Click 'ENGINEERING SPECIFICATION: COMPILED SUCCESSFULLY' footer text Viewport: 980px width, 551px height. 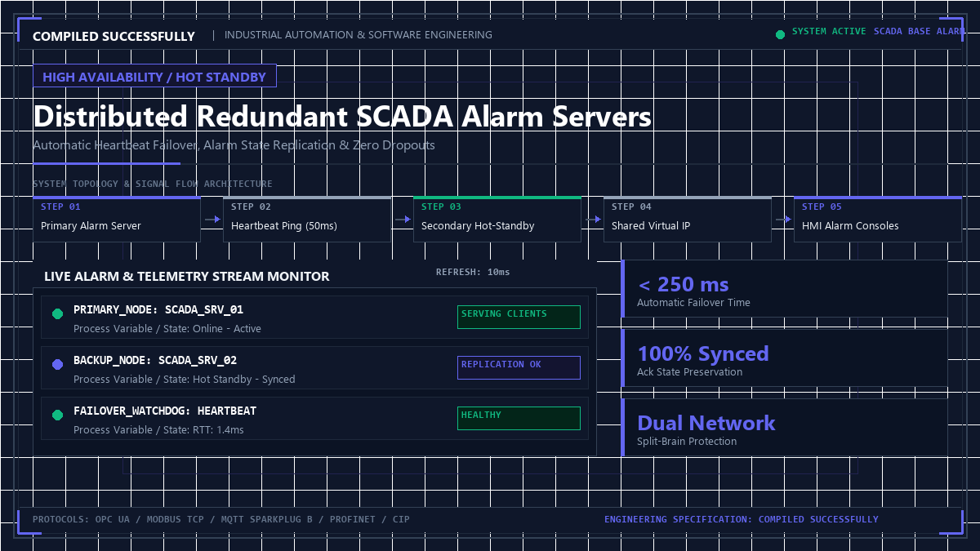click(x=742, y=519)
